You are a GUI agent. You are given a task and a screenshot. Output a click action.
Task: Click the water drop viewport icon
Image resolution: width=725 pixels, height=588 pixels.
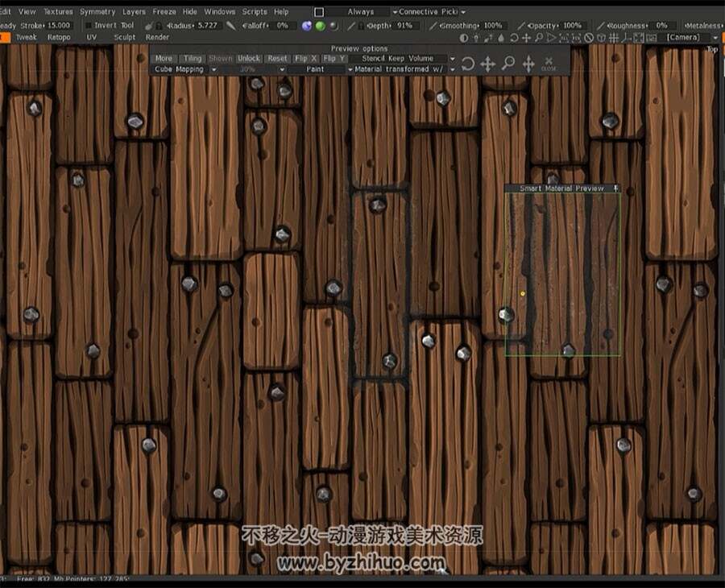coord(501,38)
